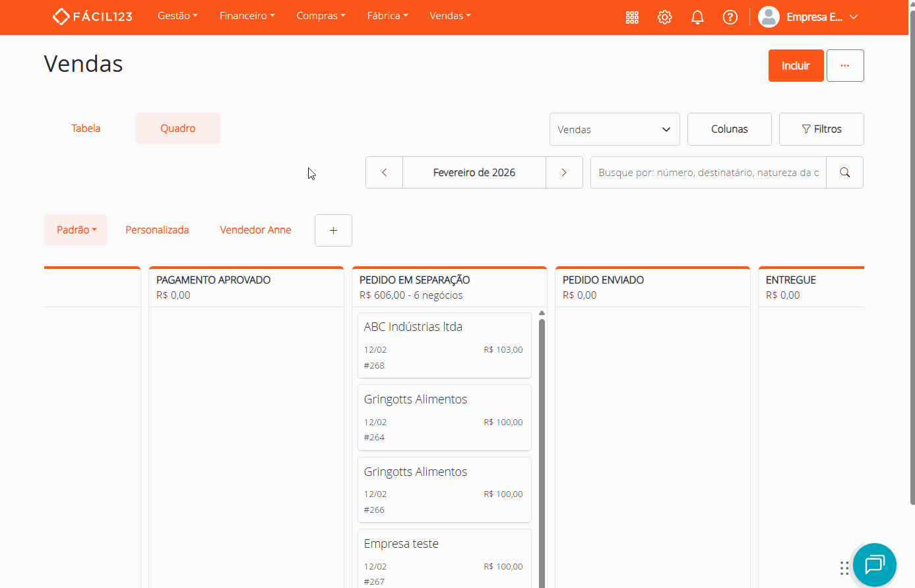The width and height of the screenshot is (915, 588).
Task: Open the Financeiro menu
Action: 247,16
